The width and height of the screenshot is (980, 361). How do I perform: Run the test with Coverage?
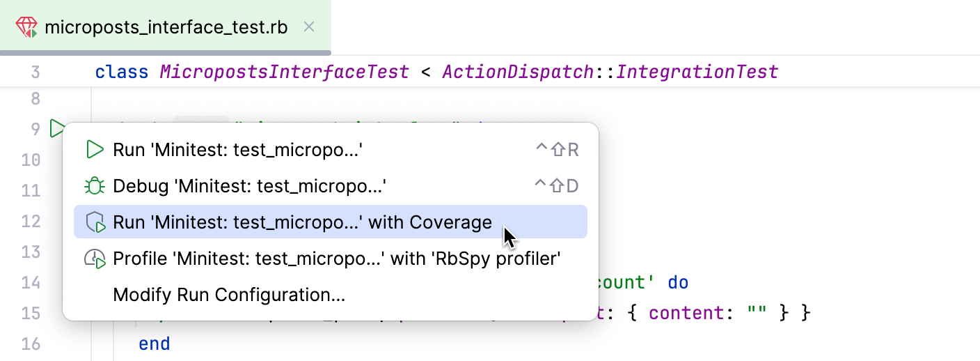tap(302, 223)
